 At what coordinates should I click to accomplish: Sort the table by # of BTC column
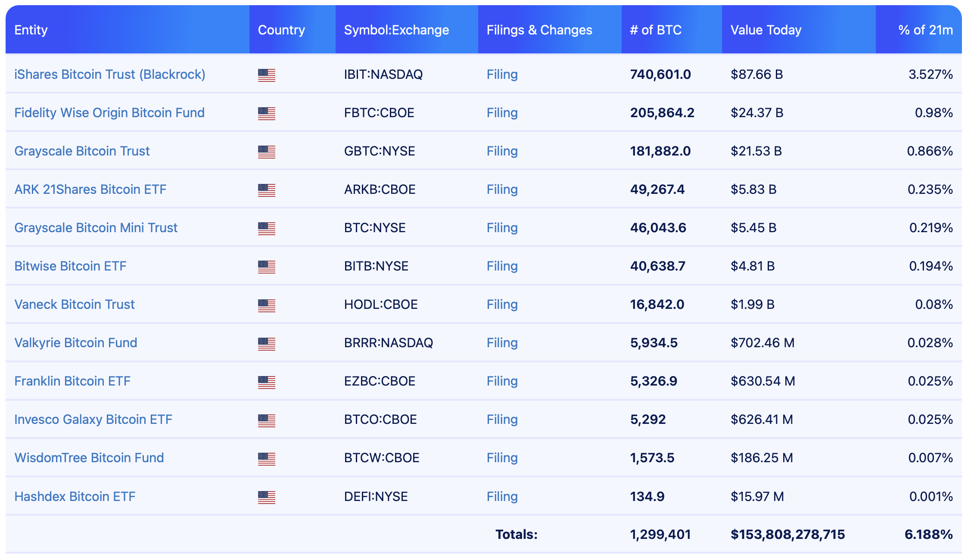coord(655,30)
